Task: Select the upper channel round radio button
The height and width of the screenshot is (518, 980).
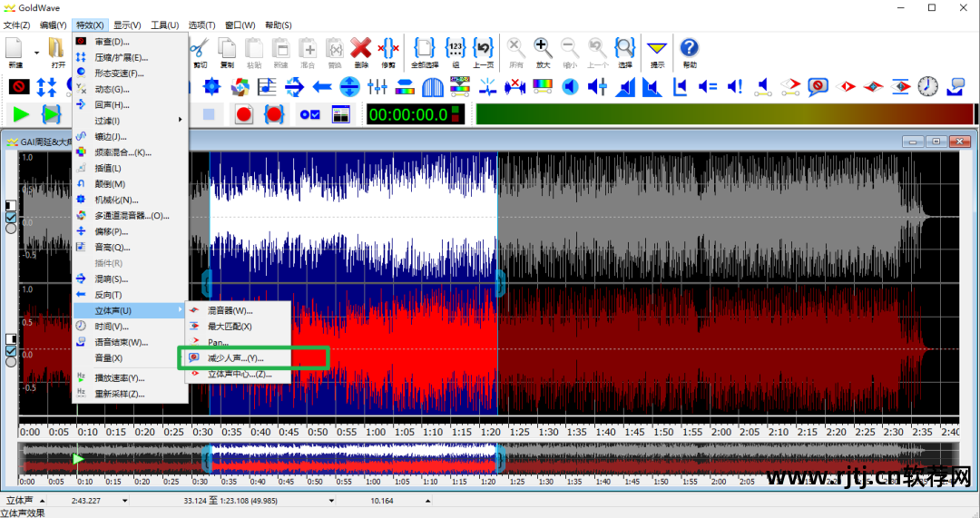Action: point(11,229)
